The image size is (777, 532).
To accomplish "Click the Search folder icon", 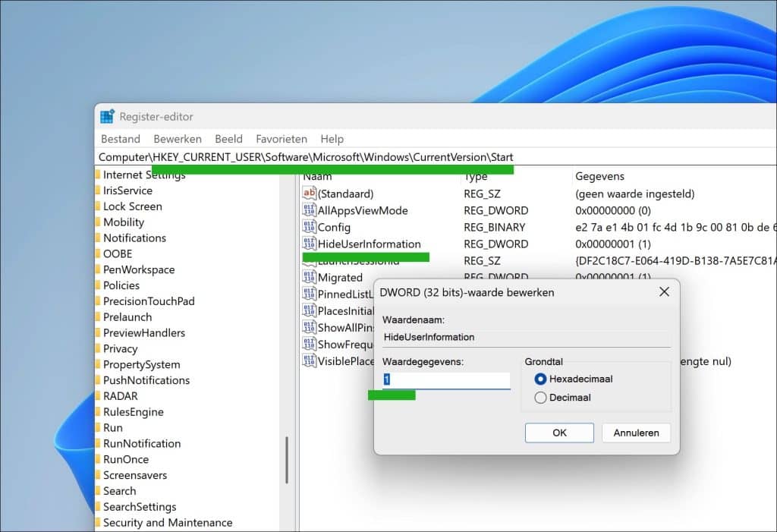I will pos(98,491).
